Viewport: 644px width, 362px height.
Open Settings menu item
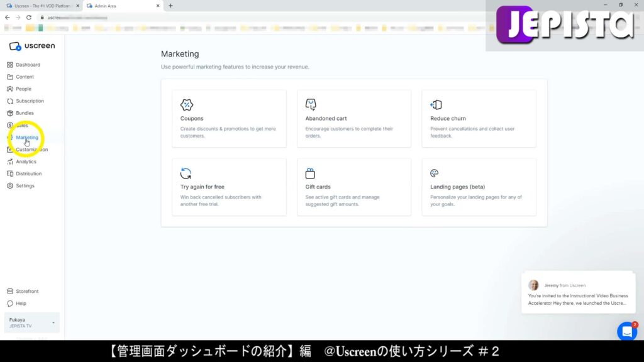click(25, 185)
